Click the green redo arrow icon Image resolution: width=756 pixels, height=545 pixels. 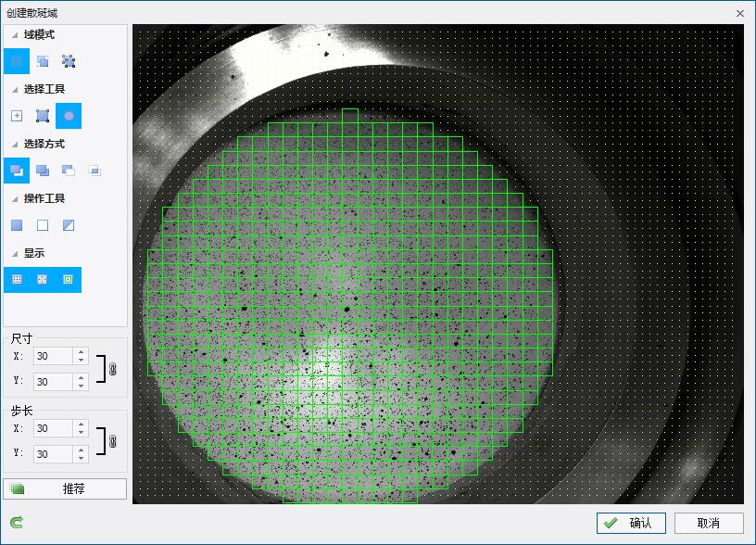17,523
